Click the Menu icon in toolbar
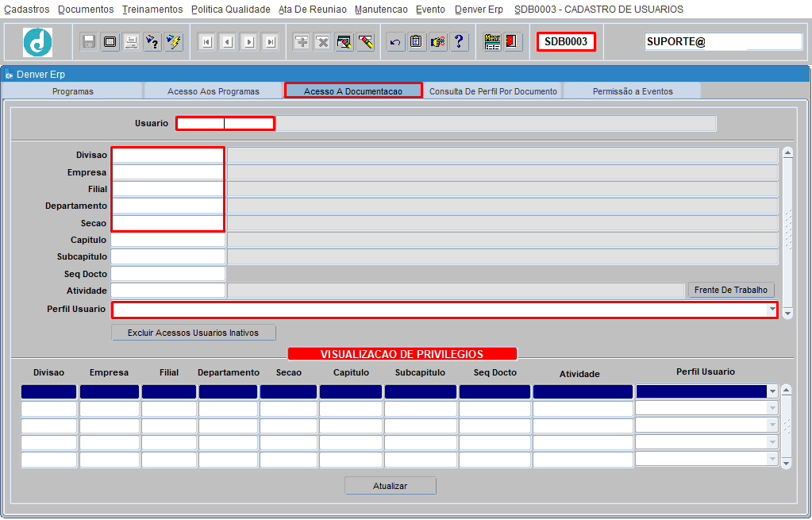812x520 pixels. 492,41
